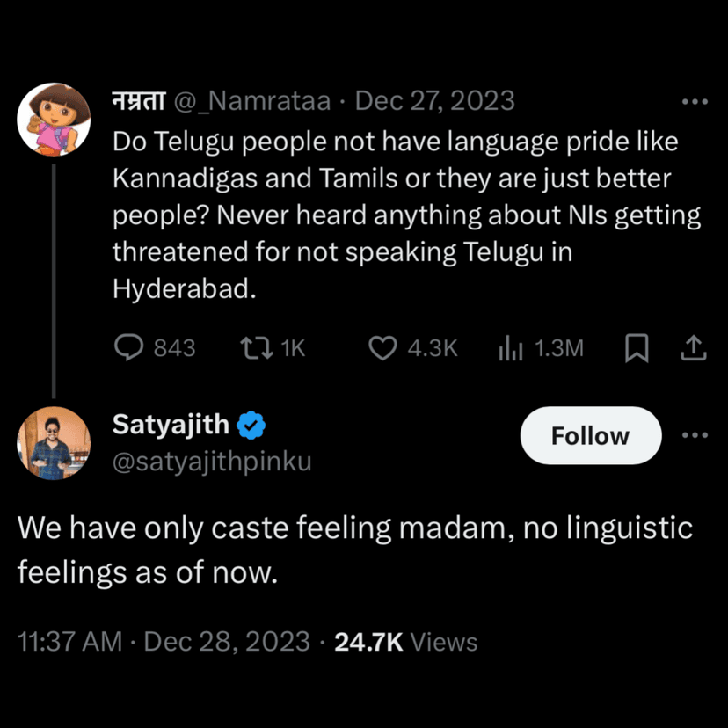The width and height of the screenshot is (728, 728).
Task: Share the tweet via upload arrow icon
Action: pyautogui.click(x=693, y=349)
